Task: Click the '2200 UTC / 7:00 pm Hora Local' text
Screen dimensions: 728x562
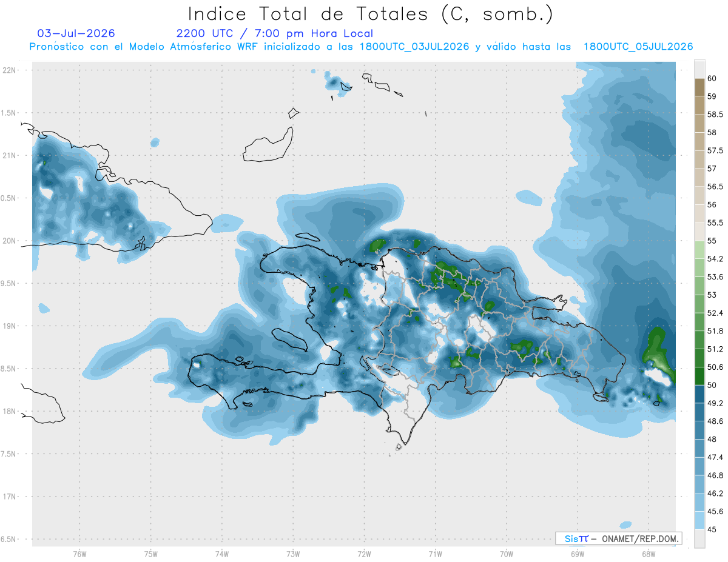Action: pos(275,33)
